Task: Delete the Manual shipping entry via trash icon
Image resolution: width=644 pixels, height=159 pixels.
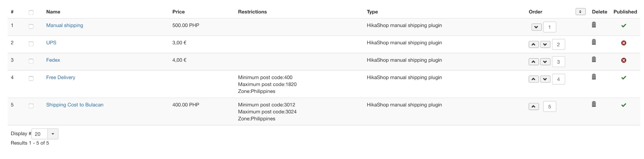Action: tap(594, 25)
